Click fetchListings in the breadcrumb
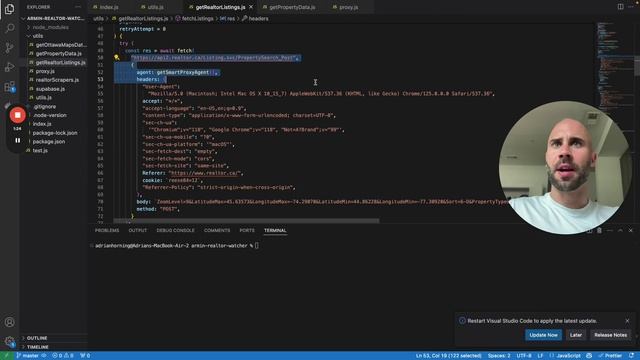 [197, 18]
